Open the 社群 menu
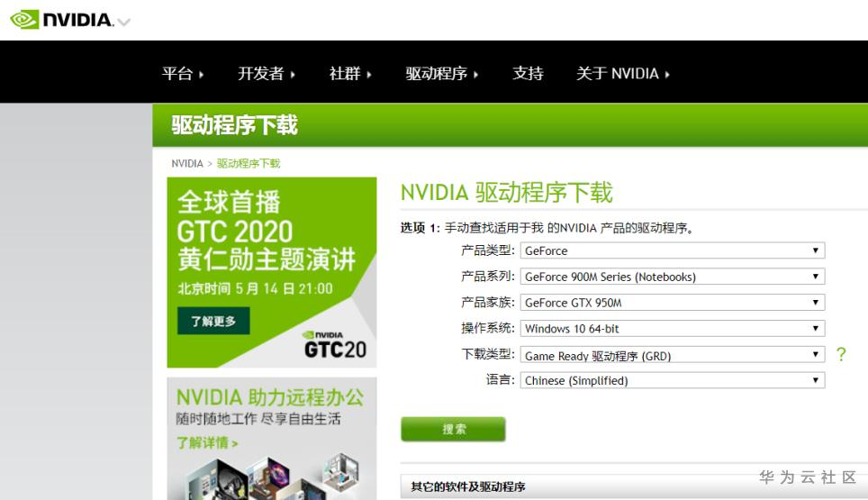 [350, 74]
